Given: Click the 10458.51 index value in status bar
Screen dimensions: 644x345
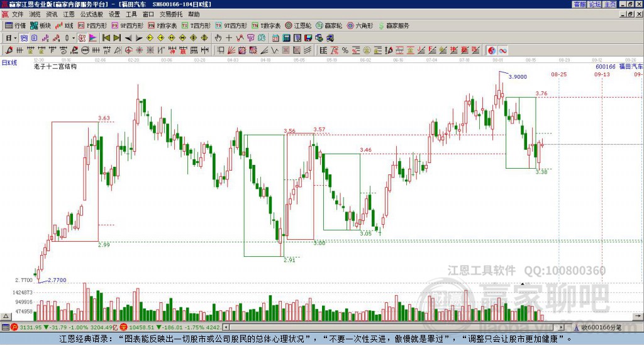Looking at the screenshot, I should (x=141, y=327).
